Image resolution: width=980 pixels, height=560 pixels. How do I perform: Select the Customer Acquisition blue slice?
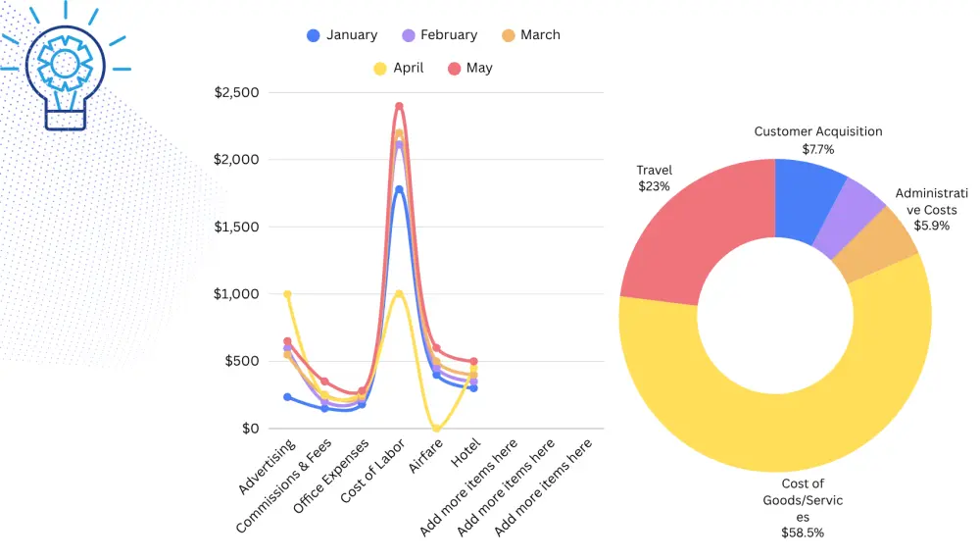pos(805,199)
